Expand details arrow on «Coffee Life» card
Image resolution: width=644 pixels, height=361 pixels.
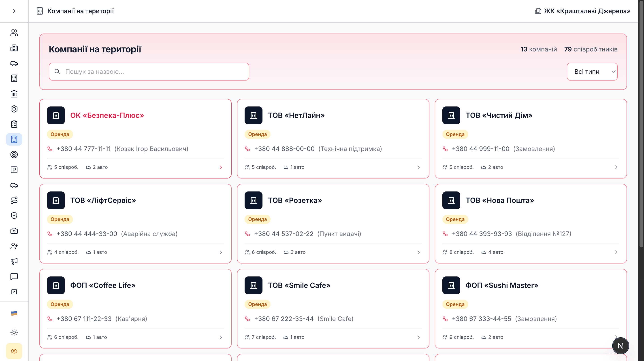click(221, 337)
